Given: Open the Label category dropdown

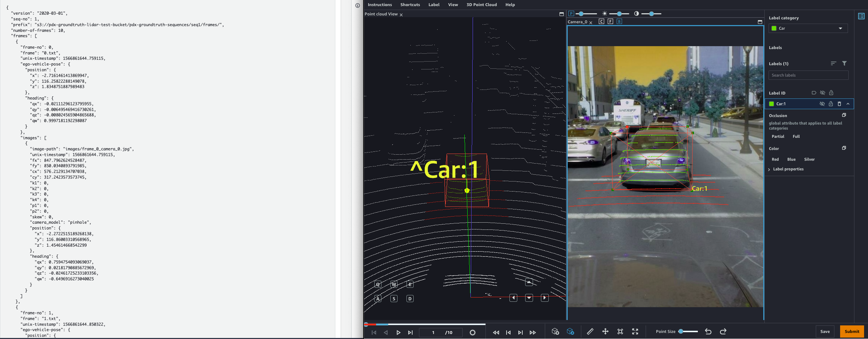Looking at the screenshot, I should point(808,28).
